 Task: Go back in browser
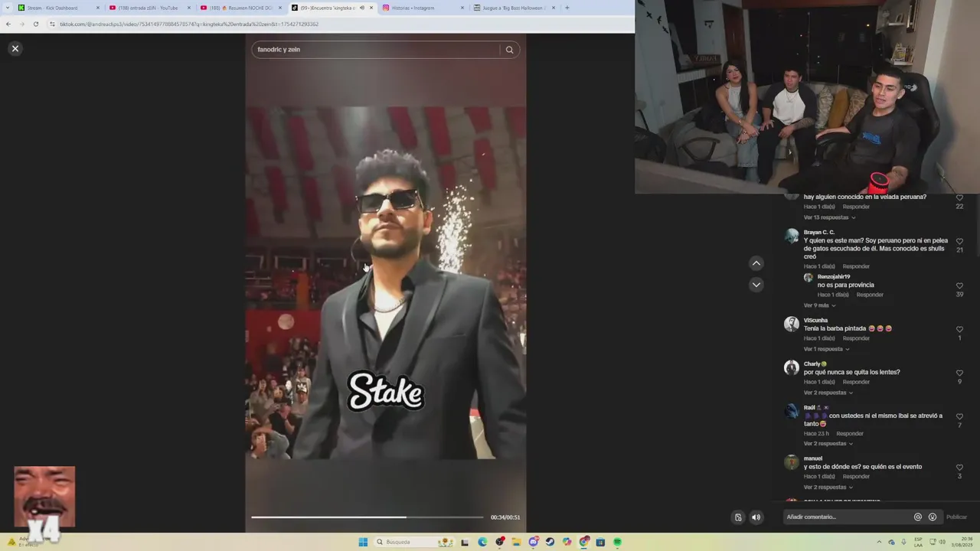click(8, 24)
